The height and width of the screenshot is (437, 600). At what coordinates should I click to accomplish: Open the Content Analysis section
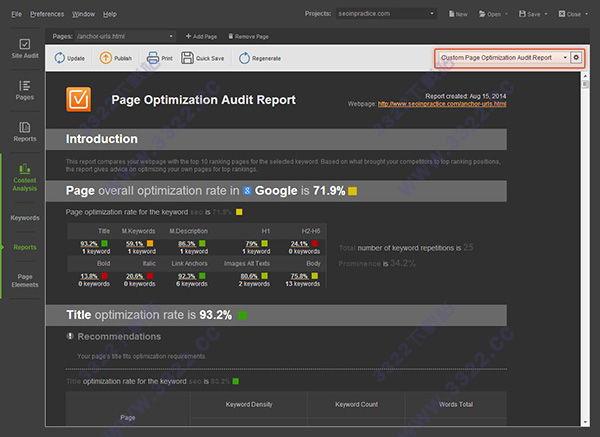[25, 177]
